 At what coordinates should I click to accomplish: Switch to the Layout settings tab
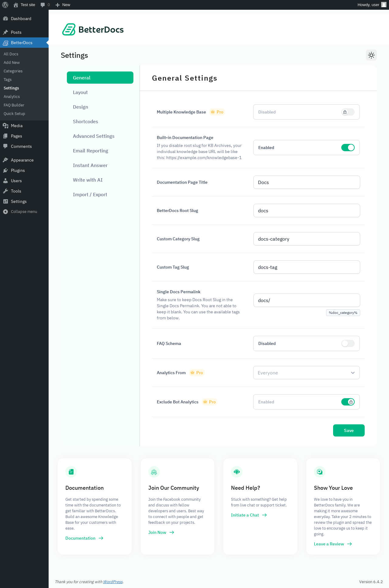point(100,92)
